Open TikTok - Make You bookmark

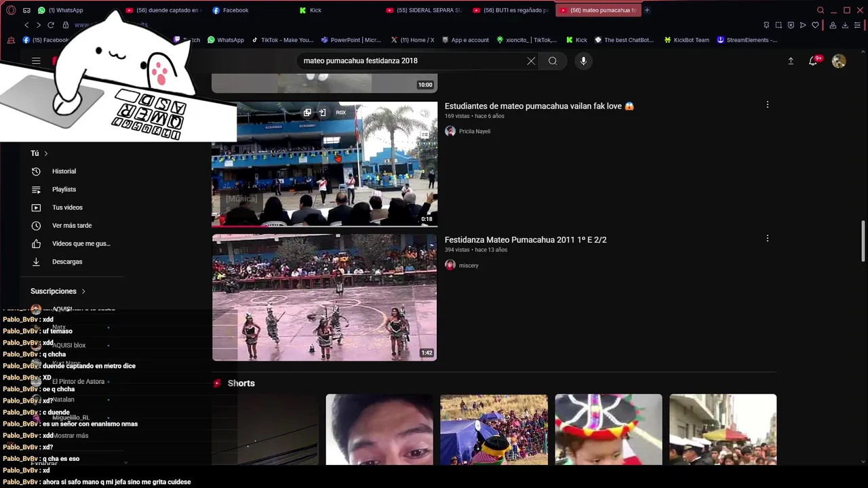coord(282,40)
